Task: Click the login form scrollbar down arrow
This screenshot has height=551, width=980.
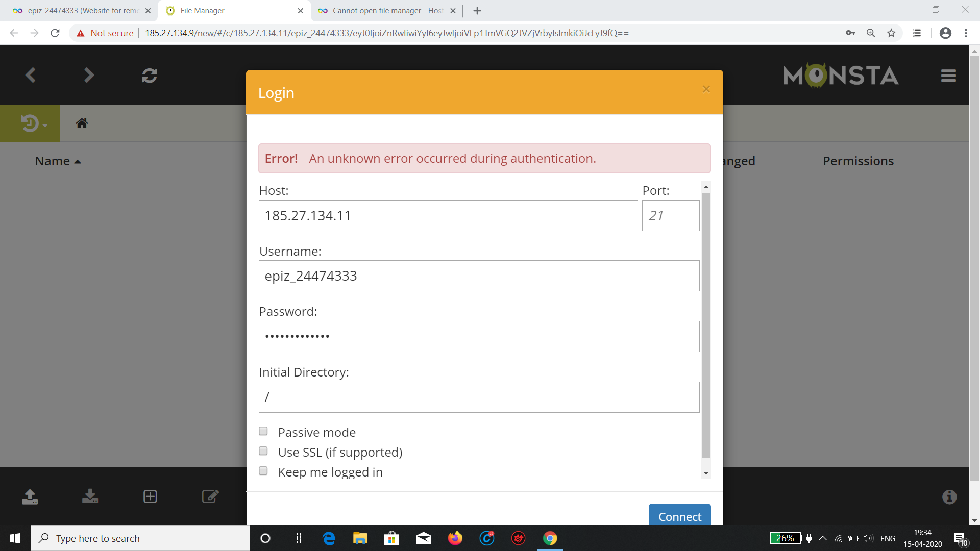Action: tap(706, 473)
